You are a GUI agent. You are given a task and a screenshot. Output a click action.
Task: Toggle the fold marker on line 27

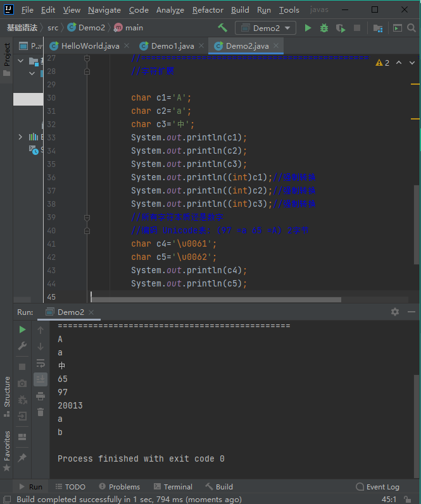click(87, 58)
